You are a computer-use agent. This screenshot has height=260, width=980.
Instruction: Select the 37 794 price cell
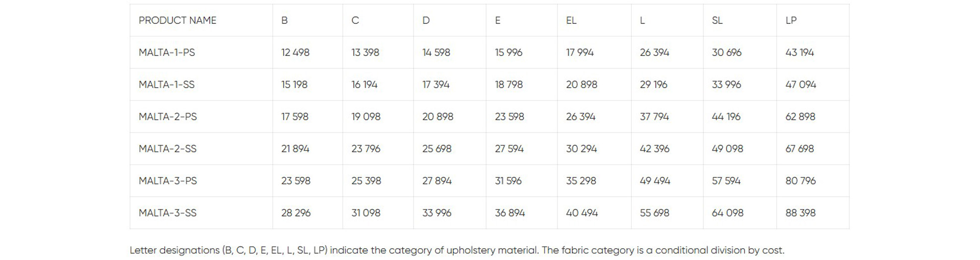coord(654,117)
